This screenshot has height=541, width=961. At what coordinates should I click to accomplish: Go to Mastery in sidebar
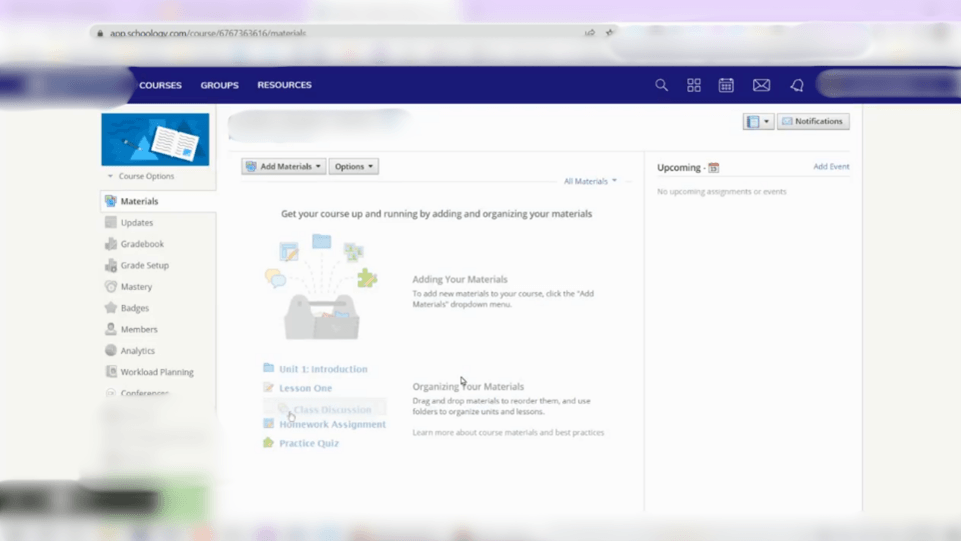pos(136,287)
